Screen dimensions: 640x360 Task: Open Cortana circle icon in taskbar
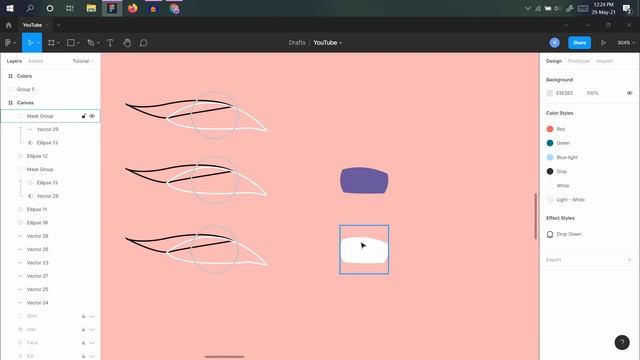point(50,8)
